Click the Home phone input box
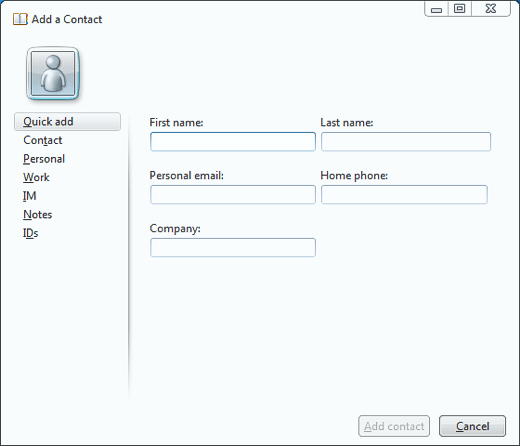The height and width of the screenshot is (446, 520). click(404, 195)
